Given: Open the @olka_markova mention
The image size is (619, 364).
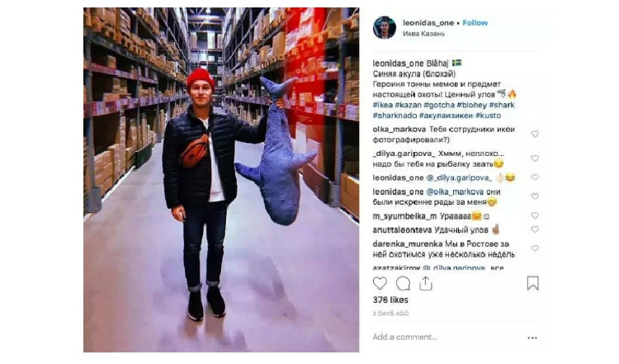Looking at the screenshot, I should point(455,191).
